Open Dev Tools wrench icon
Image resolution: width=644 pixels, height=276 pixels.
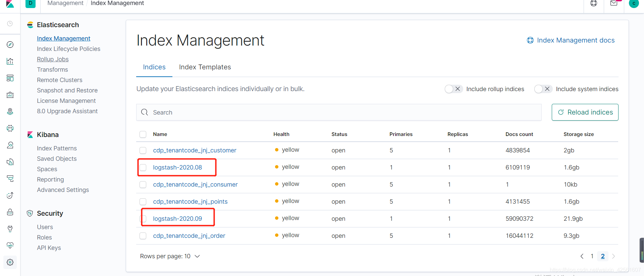click(10, 229)
